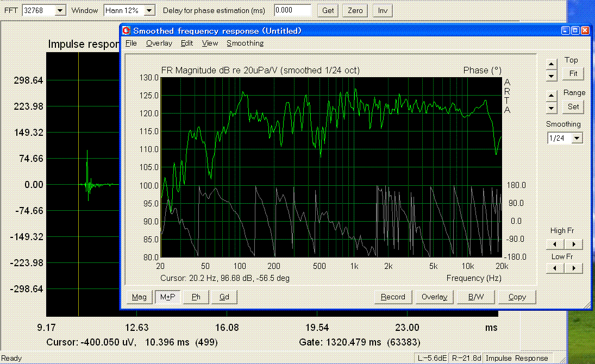
Task: Open the Smoothing menu
Action: click(x=245, y=43)
